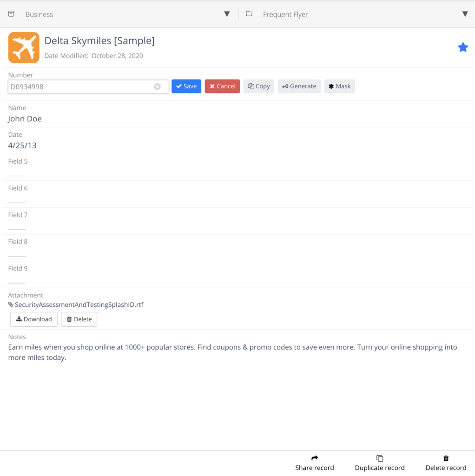Image resolution: width=475 pixels, height=476 pixels.
Task: Clear the Number field with the x icon
Action: click(x=158, y=86)
